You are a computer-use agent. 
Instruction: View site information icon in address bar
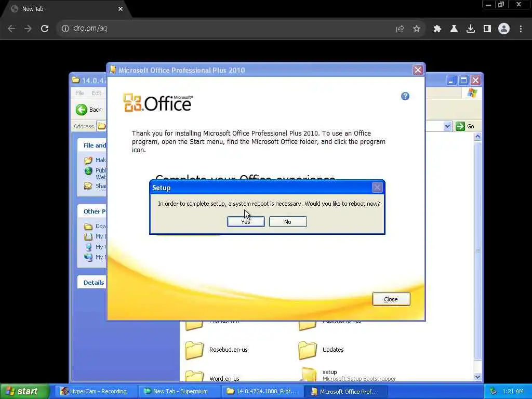tap(65, 29)
